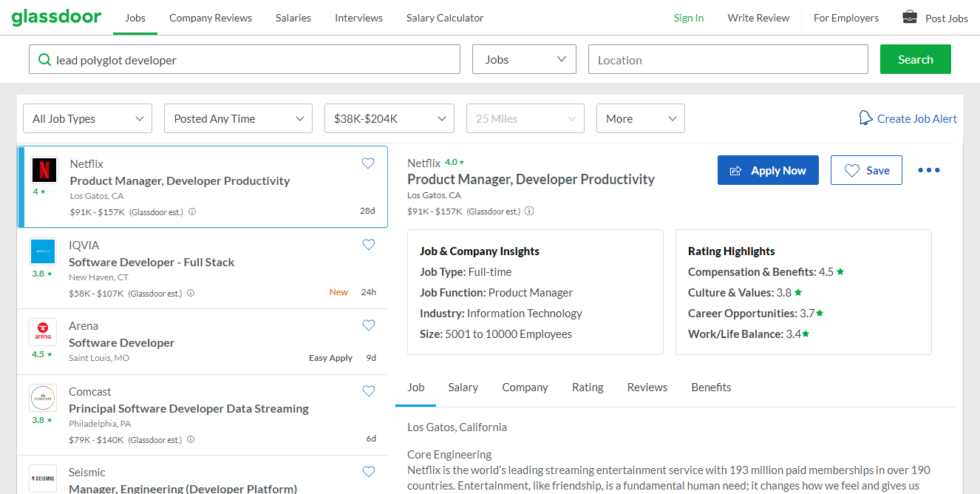This screenshot has height=494, width=980.
Task: Open the Arena Software Developer job title
Action: [121, 342]
